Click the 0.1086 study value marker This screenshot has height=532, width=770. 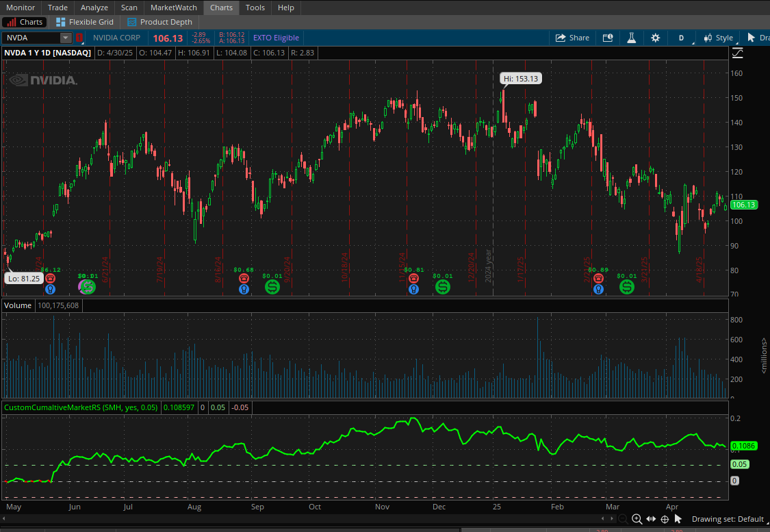click(x=743, y=446)
